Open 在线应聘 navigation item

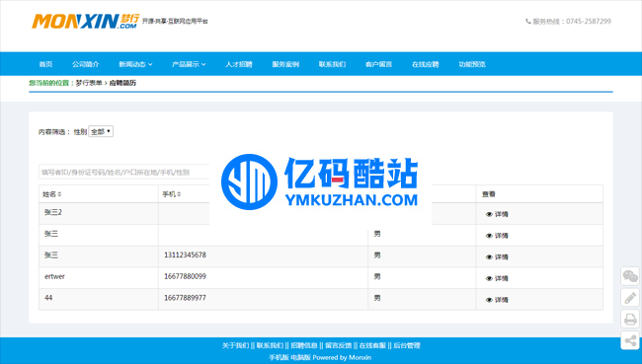tap(426, 64)
